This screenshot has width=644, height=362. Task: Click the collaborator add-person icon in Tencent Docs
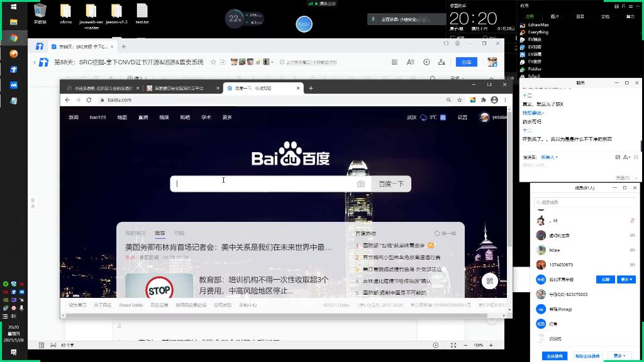pos(441,62)
